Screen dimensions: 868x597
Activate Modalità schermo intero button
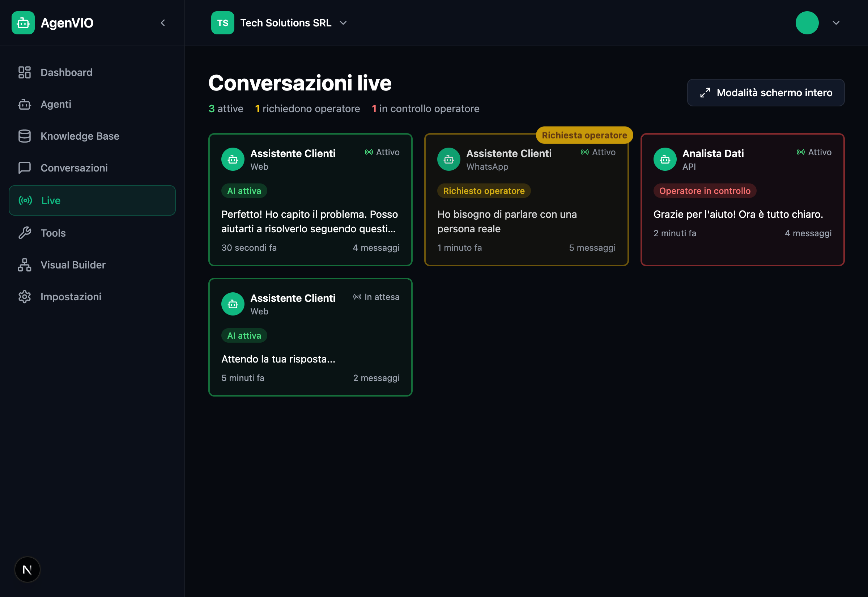click(x=766, y=92)
